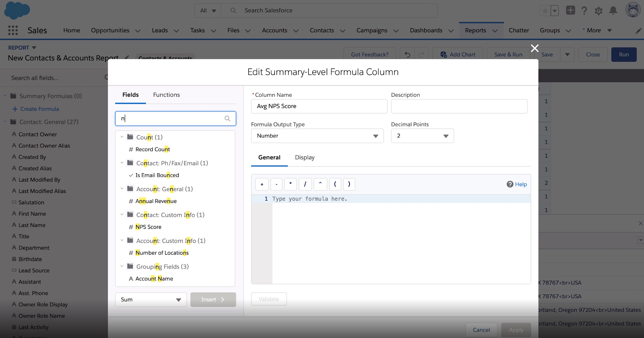Insert the minus operator
The image size is (644, 338).
277,184
